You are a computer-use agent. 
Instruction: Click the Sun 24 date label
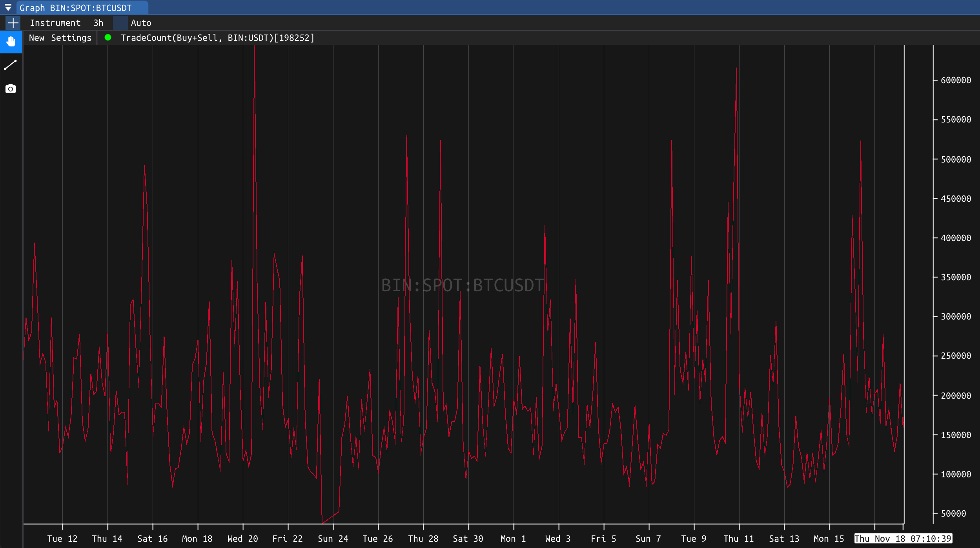coord(333,539)
